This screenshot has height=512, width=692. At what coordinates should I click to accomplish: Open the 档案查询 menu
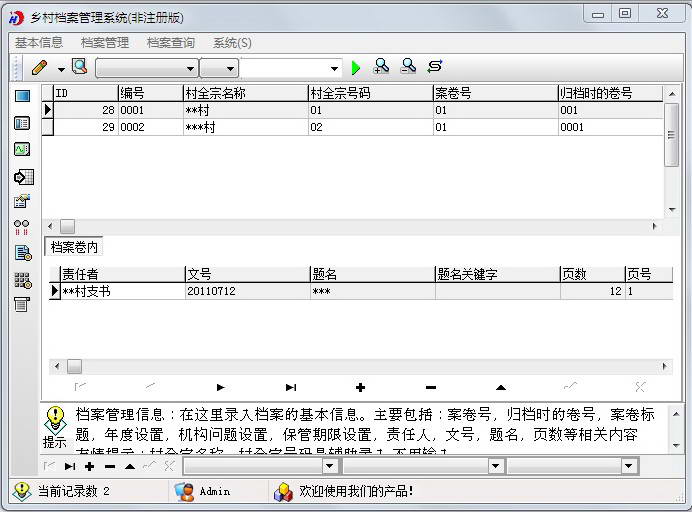click(x=171, y=43)
